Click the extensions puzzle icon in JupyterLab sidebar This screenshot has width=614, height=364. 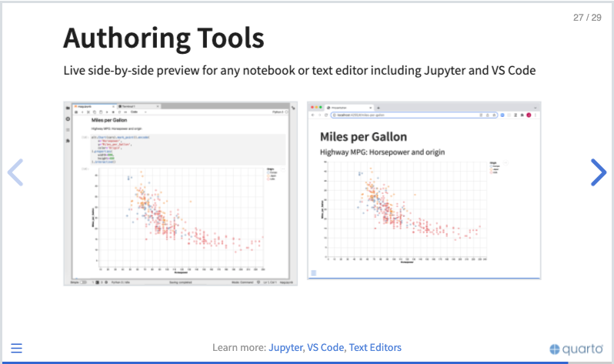68,141
